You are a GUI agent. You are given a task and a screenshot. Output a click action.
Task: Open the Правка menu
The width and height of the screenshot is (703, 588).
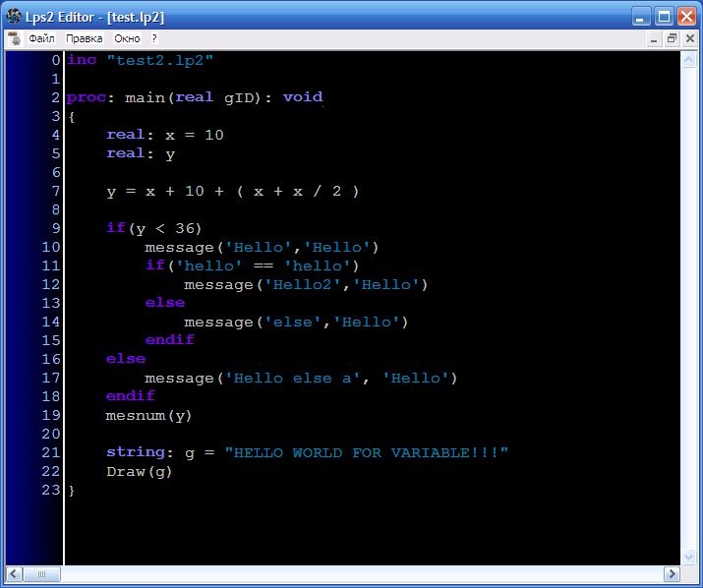point(85,38)
